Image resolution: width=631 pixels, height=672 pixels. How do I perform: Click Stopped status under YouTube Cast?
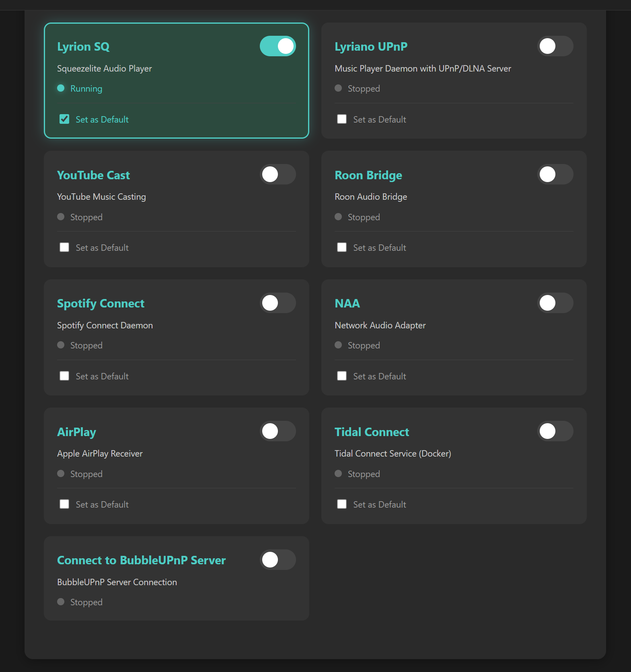tap(86, 217)
